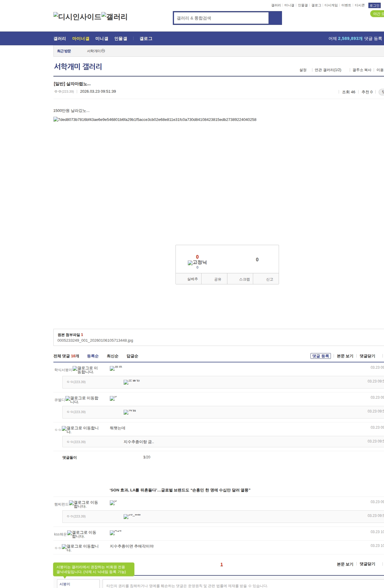The width and height of the screenshot is (384, 588).
Task: Open the SON 효과 news headline link
Action: 180,490
